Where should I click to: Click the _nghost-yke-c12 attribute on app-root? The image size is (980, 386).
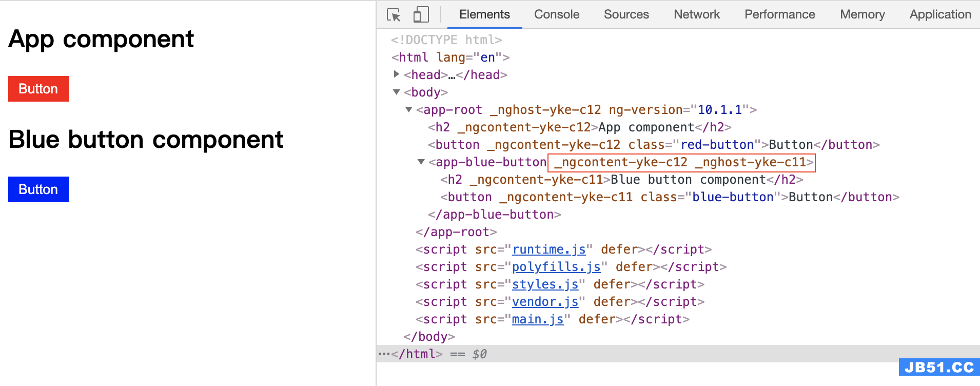[x=545, y=110]
